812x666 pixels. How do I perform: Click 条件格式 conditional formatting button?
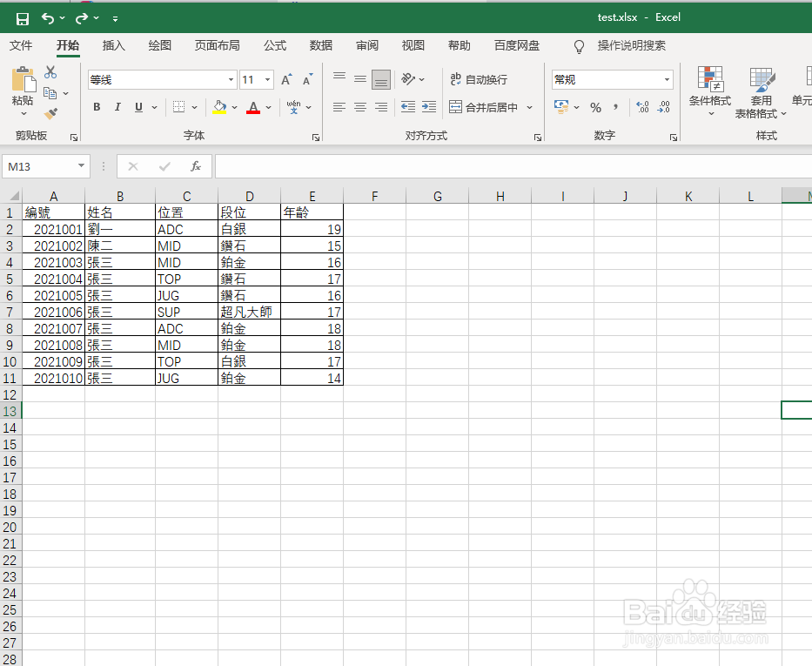click(710, 91)
